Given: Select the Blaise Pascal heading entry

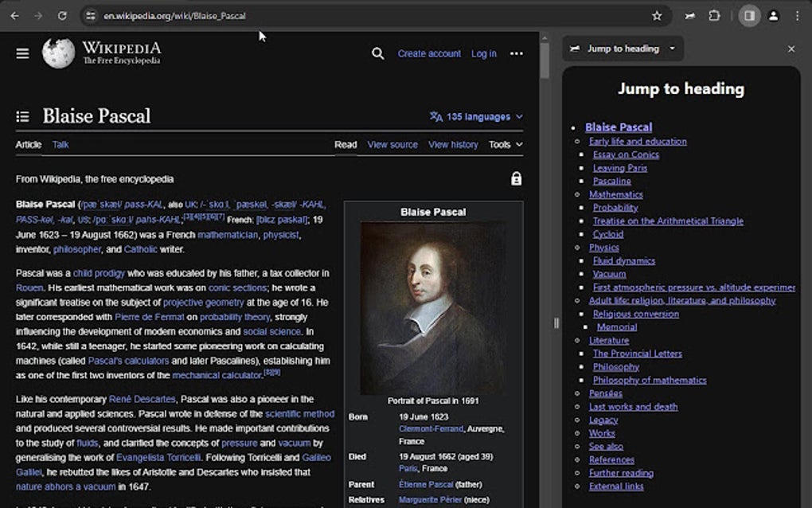Looking at the screenshot, I should (x=619, y=127).
